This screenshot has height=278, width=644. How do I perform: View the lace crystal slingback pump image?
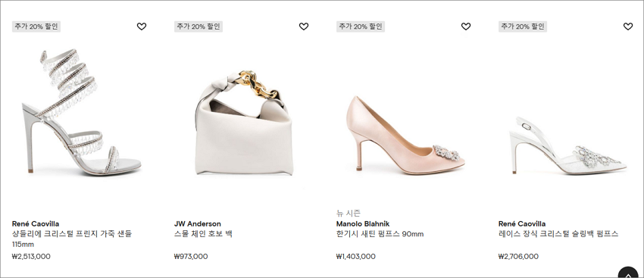tap(567, 145)
